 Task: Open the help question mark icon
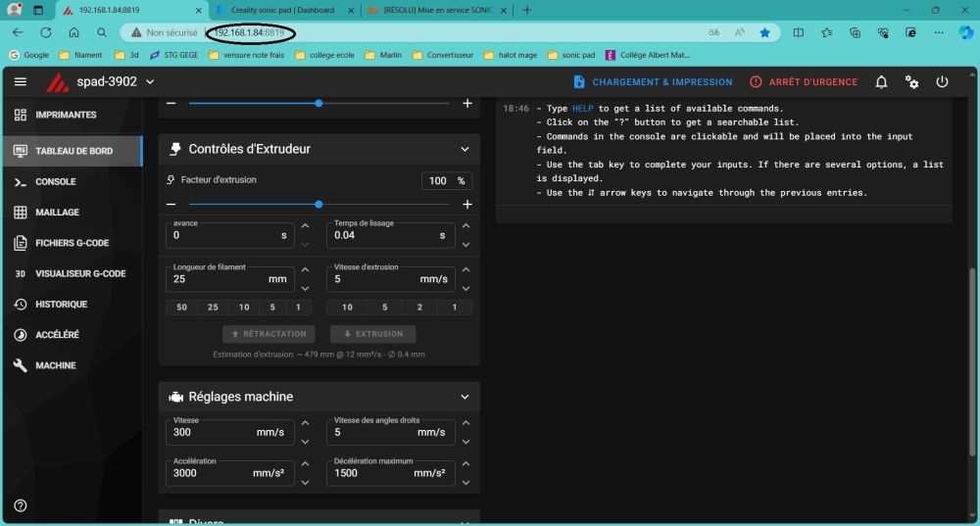click(20, 505)
